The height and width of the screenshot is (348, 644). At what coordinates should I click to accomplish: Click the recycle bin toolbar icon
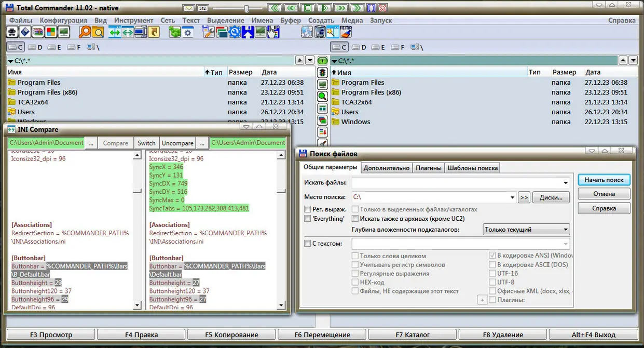coord(319,32)
